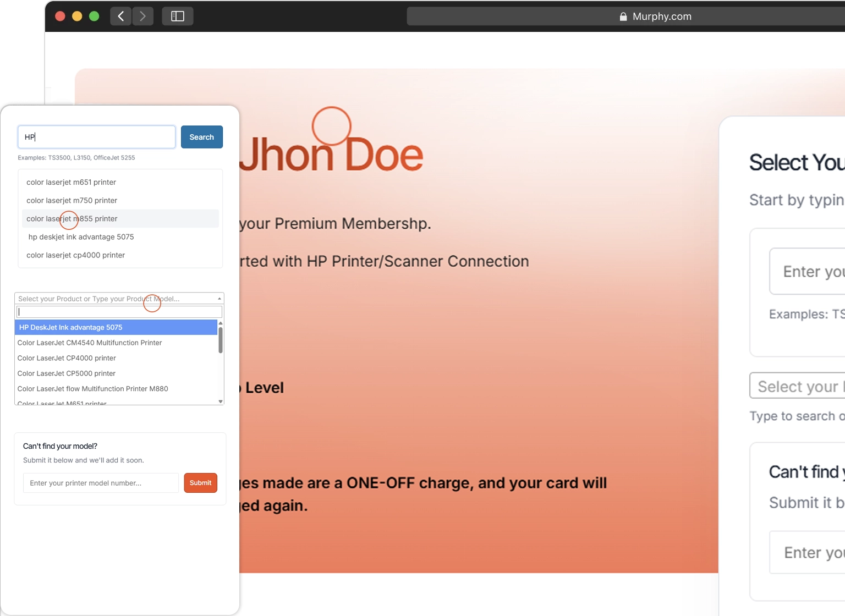Choose Color LaserJet CM4540 Multifunction Printer
The height and width of the screenshot is (616, 845).
[x=90, y=343]
